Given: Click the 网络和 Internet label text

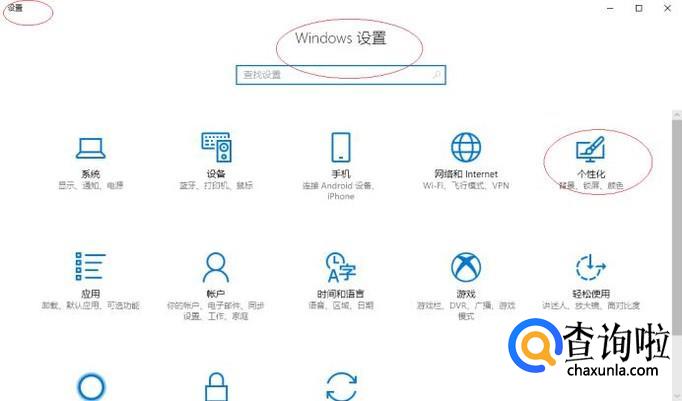Looking at the screenshot, I should [x=466, y=174].
